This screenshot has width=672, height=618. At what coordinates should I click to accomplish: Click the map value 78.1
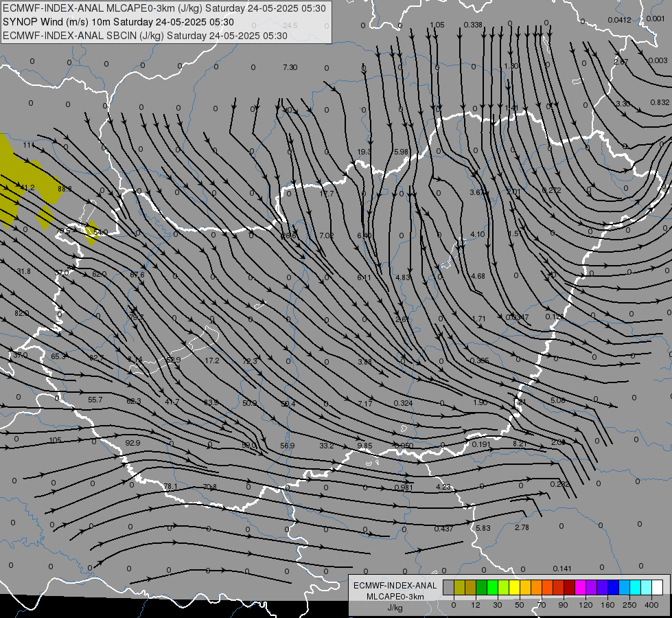(x=170, y=486)
